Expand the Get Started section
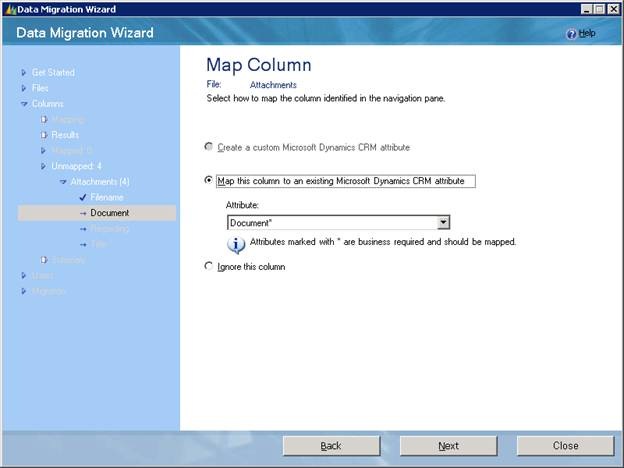 (x=24, y=72)
